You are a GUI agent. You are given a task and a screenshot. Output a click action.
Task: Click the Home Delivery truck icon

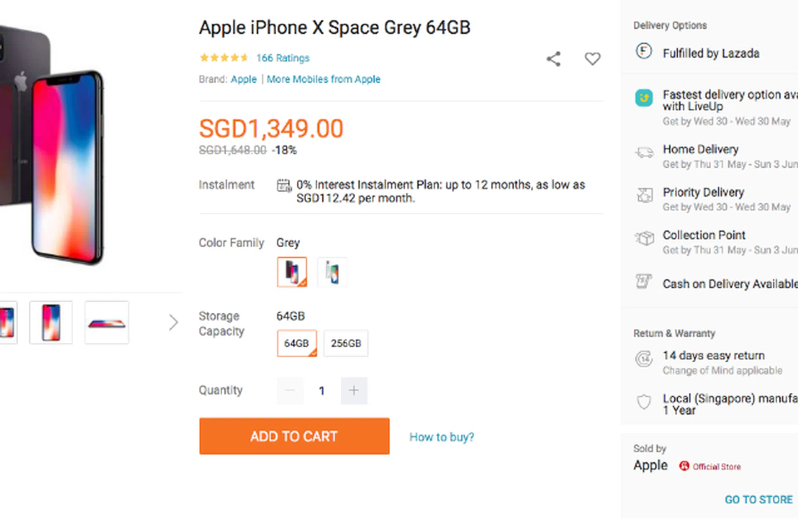pyautogui.click(x=644, y=153)
